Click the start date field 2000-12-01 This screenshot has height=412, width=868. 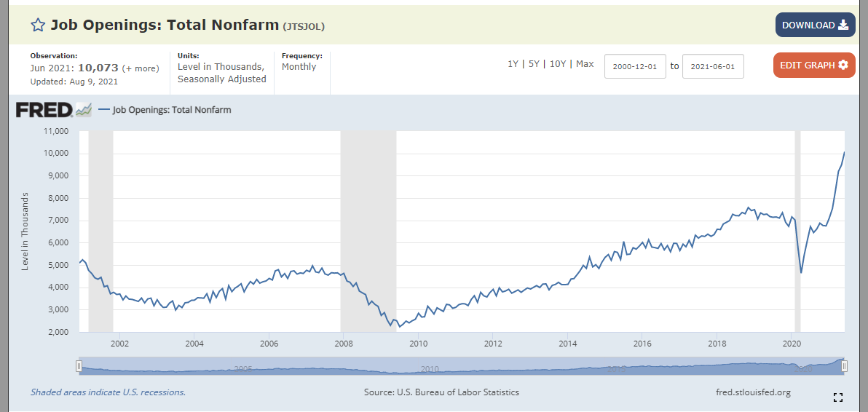[x=635, y=66]
